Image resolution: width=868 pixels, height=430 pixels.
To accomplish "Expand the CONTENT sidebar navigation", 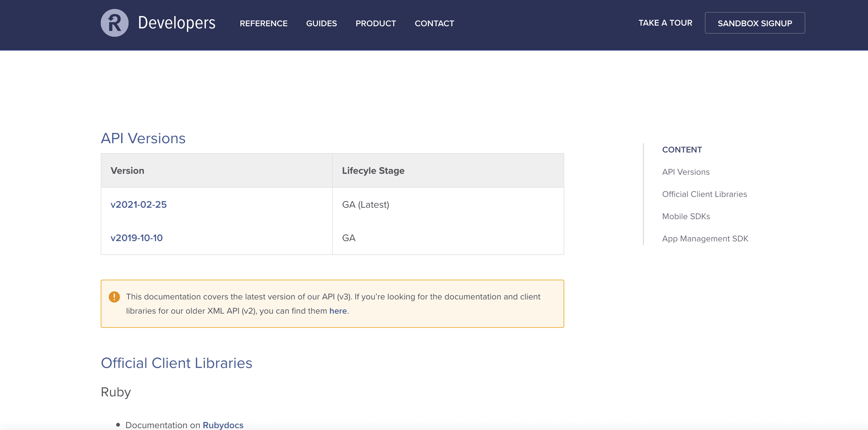I will pos(682,149).
